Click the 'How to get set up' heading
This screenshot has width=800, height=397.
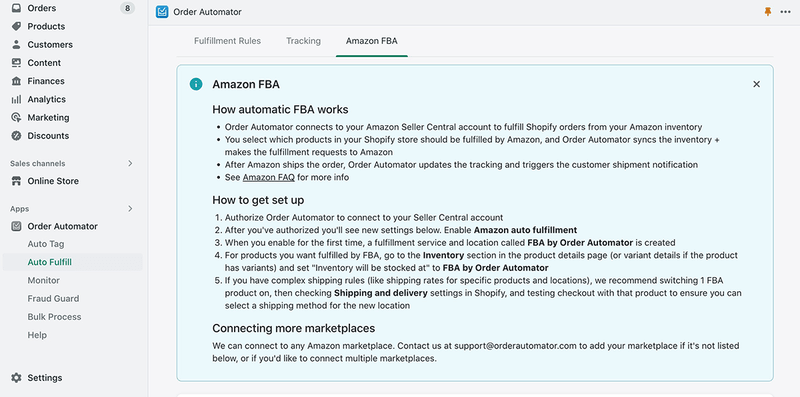pos(258,200)
